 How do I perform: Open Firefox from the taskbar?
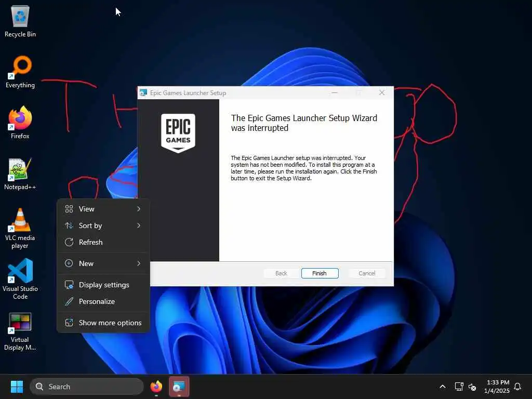pos(156,387)
